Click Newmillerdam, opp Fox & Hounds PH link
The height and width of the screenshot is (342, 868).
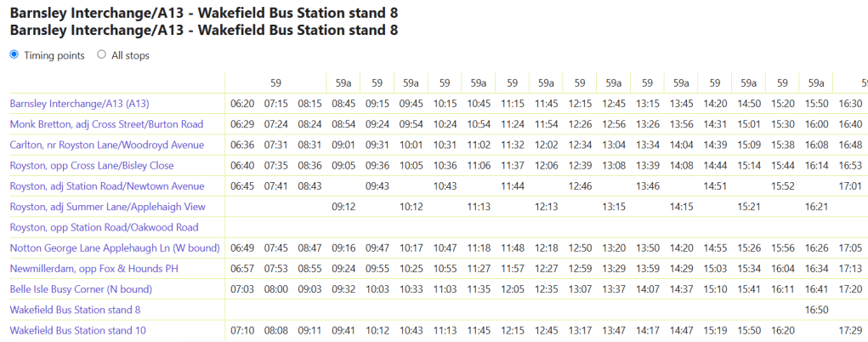coord(94,268)
